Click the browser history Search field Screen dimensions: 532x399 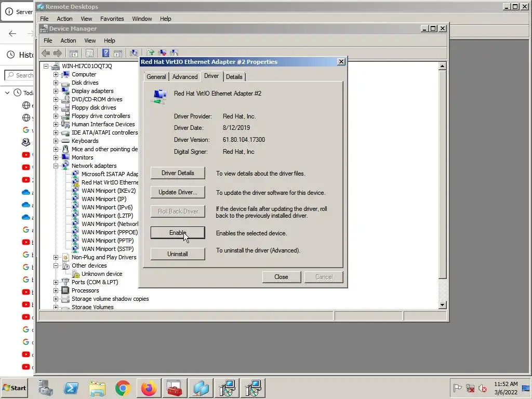click(x=20, y=75)
